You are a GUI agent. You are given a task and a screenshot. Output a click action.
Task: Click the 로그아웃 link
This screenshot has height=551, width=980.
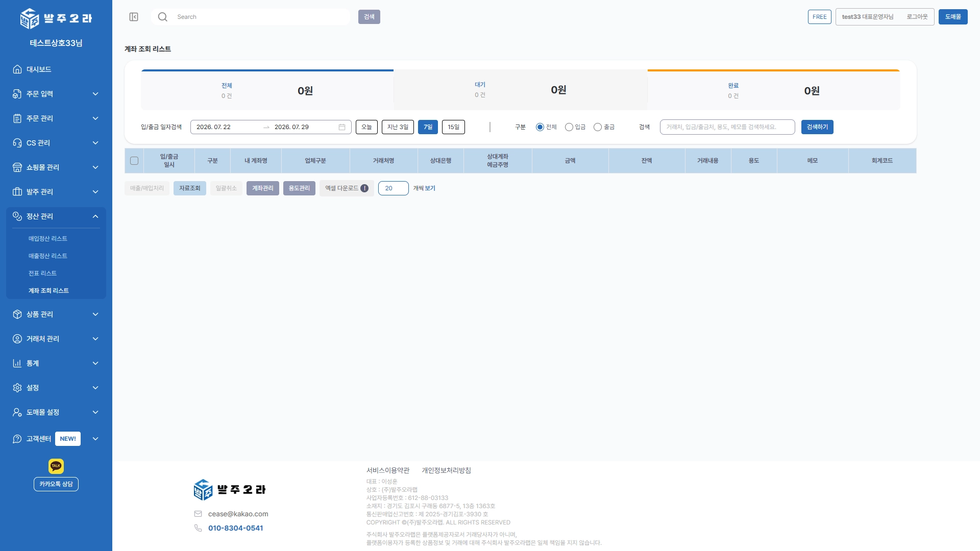(917, 17)
